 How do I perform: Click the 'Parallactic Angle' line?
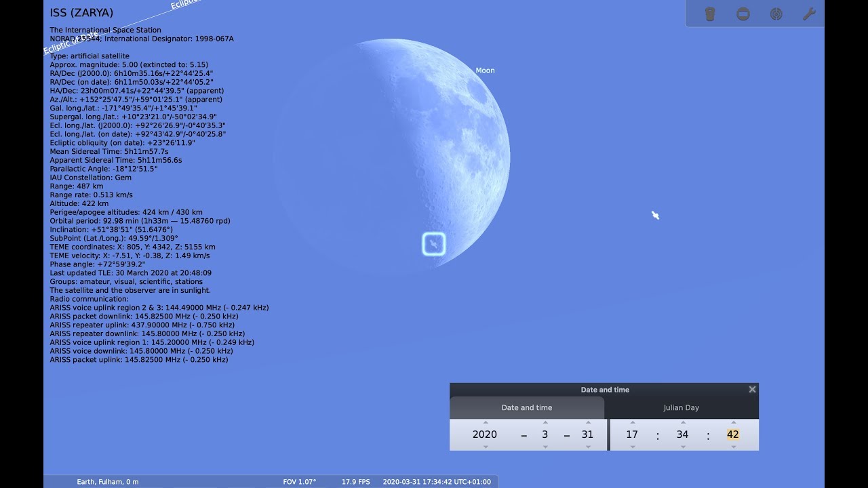[104, 169]
